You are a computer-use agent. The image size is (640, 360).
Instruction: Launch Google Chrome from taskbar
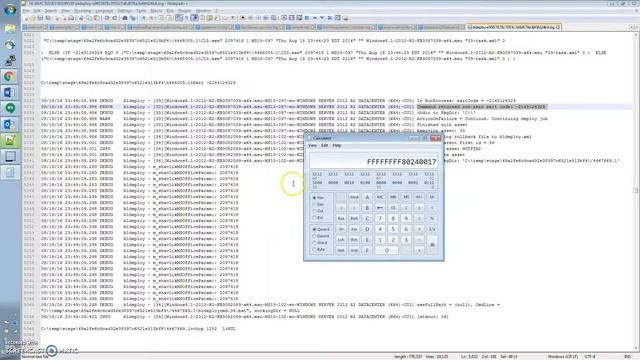[x=10, y=76]
